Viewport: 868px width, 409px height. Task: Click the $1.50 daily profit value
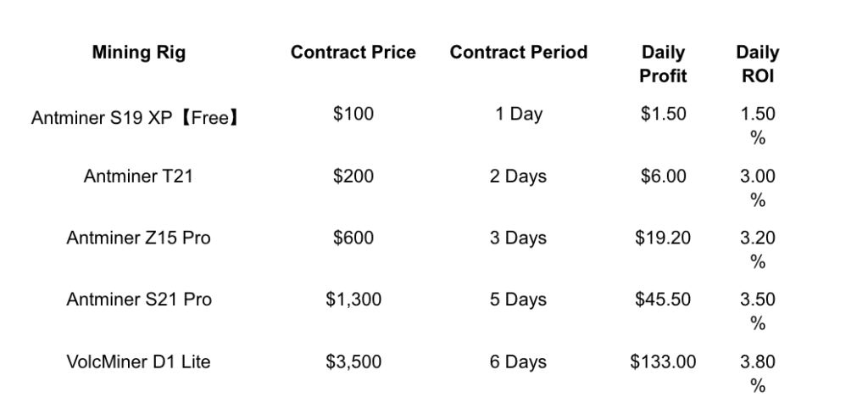[x=663, y=115]
